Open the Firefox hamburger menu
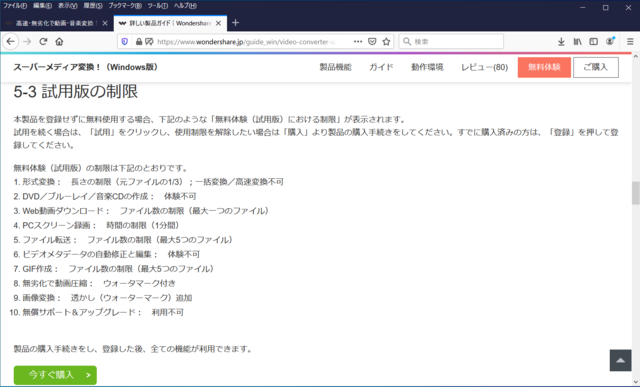 [630, 42]
